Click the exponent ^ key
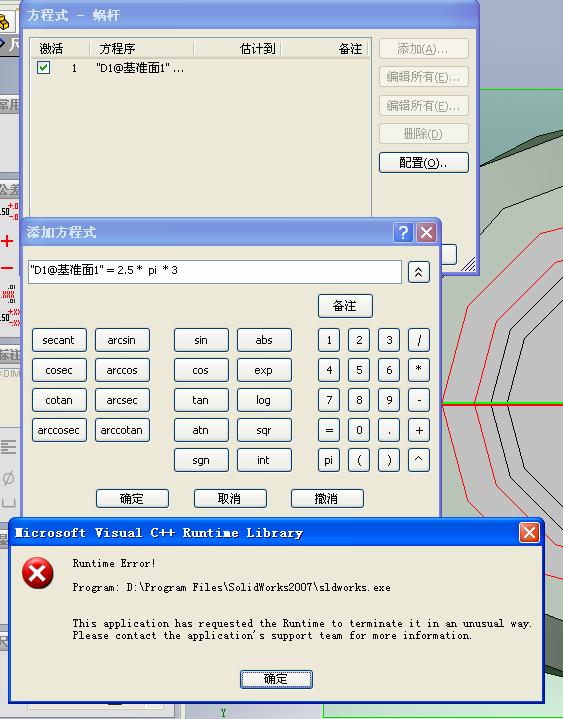This screenshot has height=719, width=563. [419, 460]
